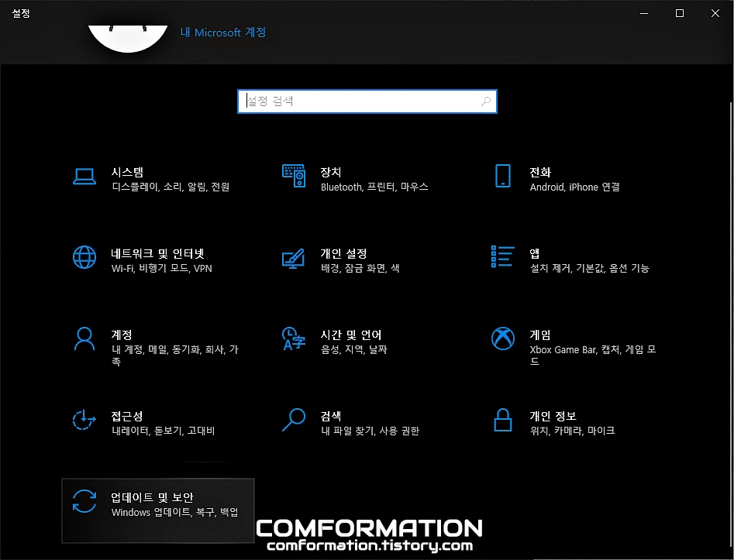Click 내 파일 찾기, 사용 권한 description
734x560 pixels.
370,431
